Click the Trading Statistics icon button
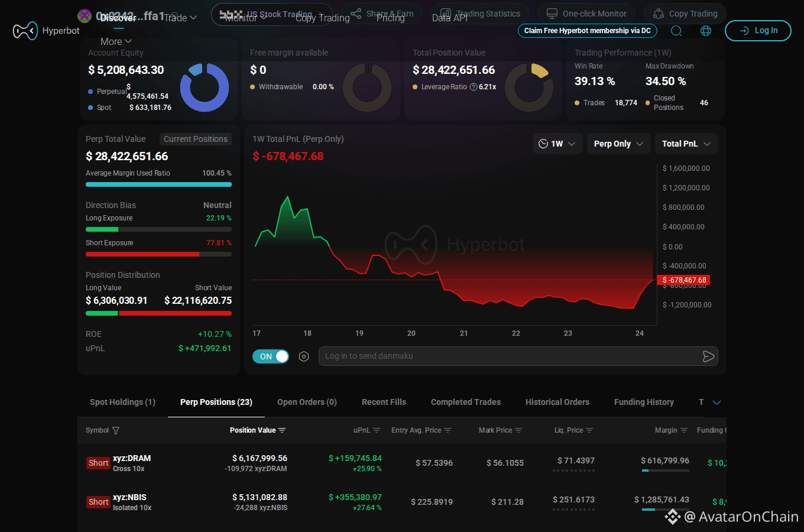The height and width of the screenshot is (532, 804). coord(481,14)
